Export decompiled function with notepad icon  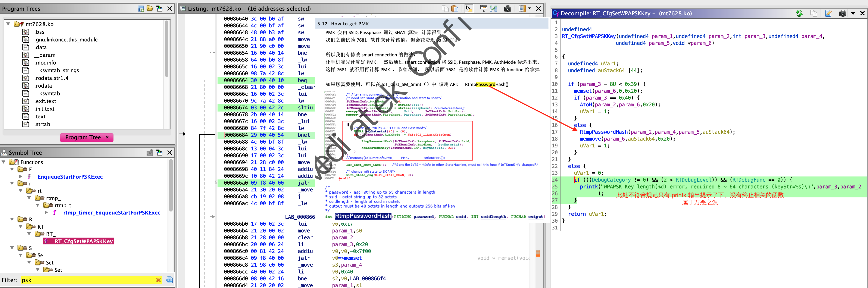click(x=828, y=13)
